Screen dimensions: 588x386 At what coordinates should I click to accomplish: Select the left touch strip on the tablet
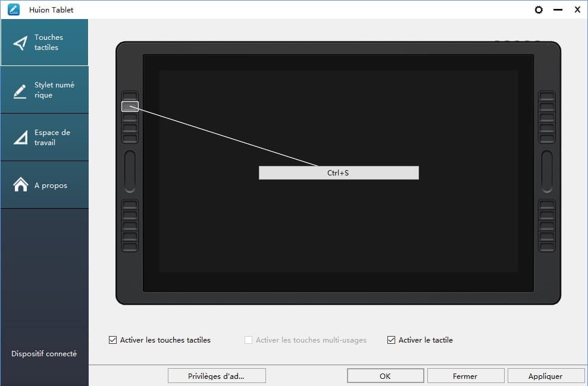[x=130, y=172]
